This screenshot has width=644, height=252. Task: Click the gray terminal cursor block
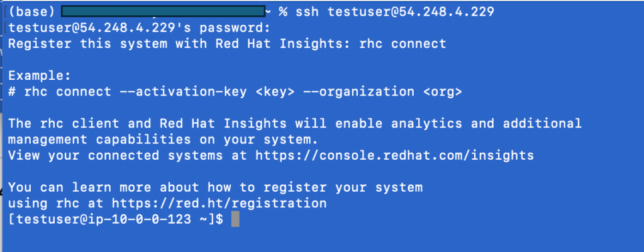(x=235, y=219)
